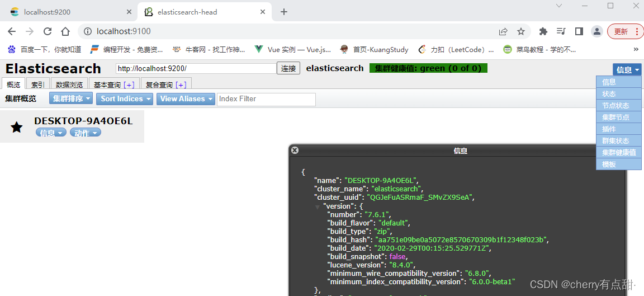Open the node 信息 dropdown under DESKTOP-9A4OE6L
644x296 pixels.
pyautogui.click(x=51, y=133)
